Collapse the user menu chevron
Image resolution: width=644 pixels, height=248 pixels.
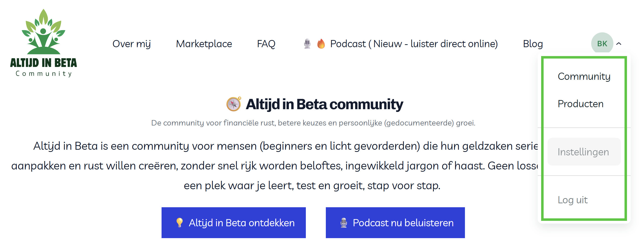619,44
